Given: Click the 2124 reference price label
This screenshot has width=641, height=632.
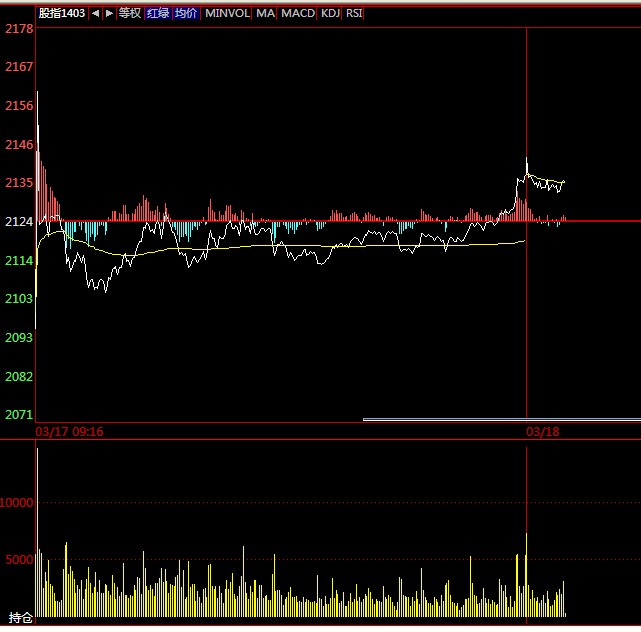Looking at the screenshot, I should pyautogui.click(x=18, y=221).
